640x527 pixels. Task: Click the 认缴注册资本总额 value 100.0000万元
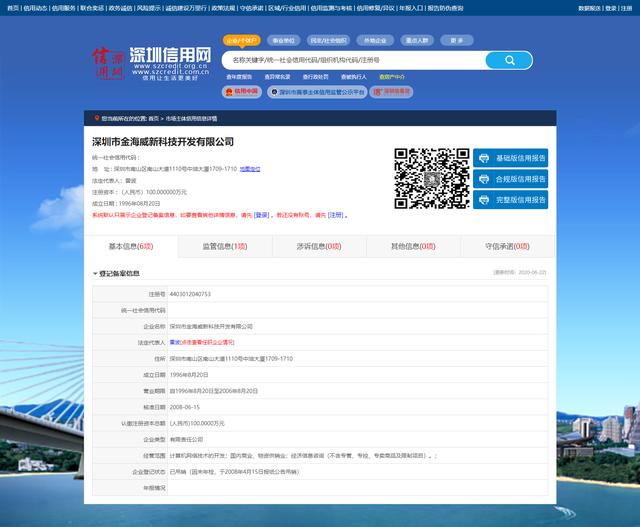tap(197, 424)
